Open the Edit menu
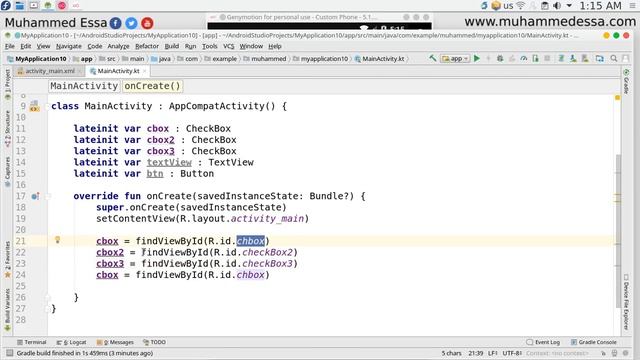Image resolution: width=640 pixels, height=360 pixels. pos(26,46)
